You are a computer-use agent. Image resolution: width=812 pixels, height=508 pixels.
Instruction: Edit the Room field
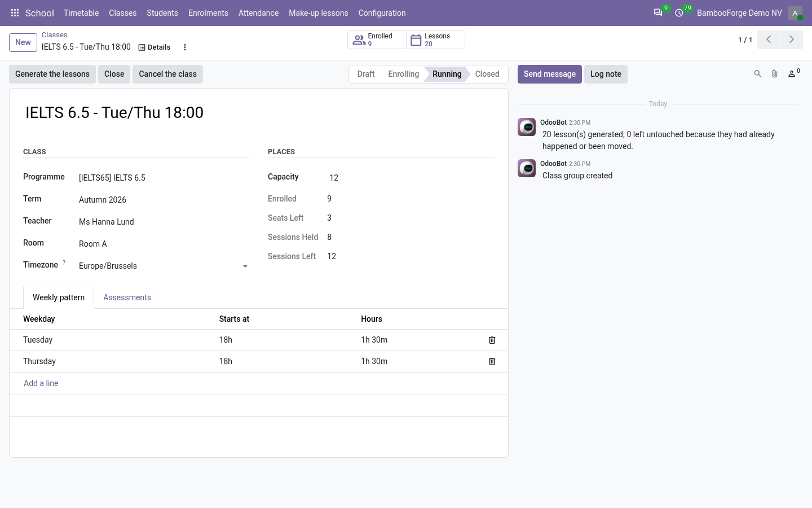[x=164, y=244]
